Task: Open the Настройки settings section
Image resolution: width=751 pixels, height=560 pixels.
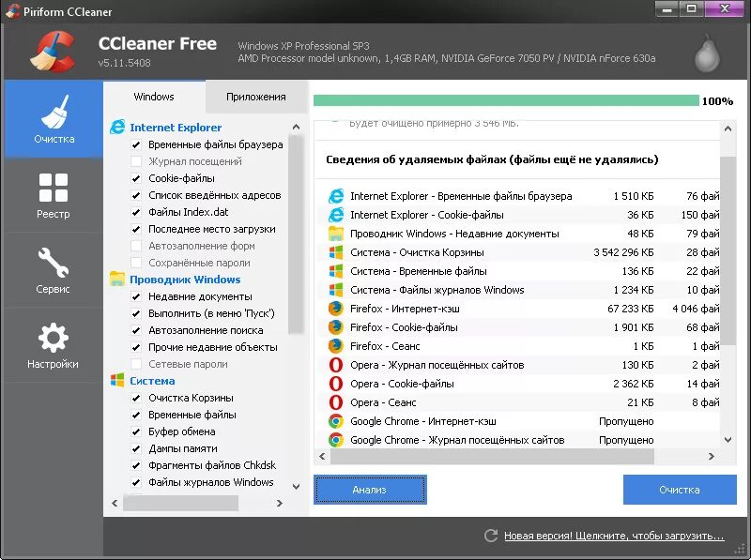Action: [x=54, y=345]
